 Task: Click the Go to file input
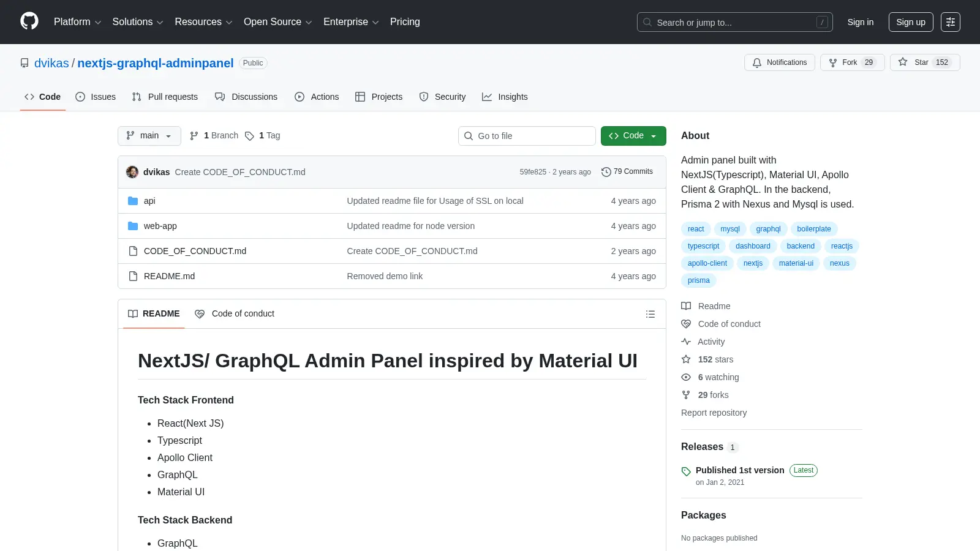tap(527, 136)
